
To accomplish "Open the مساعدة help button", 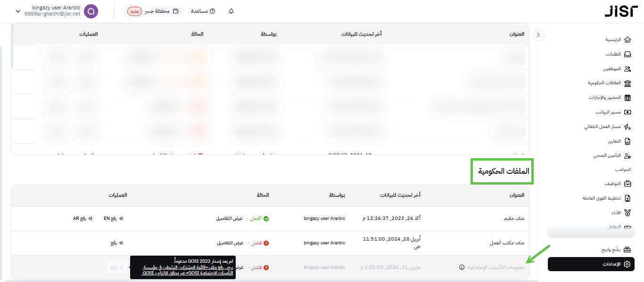I will (203, 11).
